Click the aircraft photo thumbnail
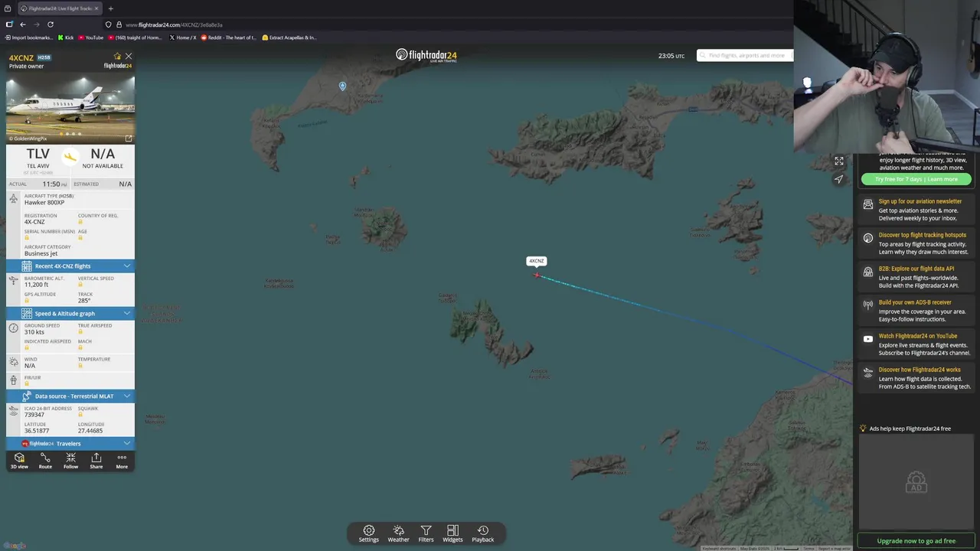 point(70,107)
